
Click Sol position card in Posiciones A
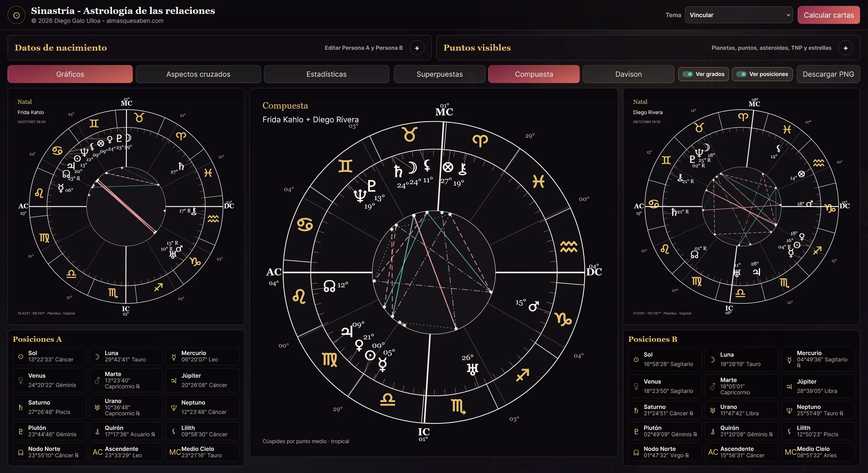pyautogui.click(x=50, y=356)
